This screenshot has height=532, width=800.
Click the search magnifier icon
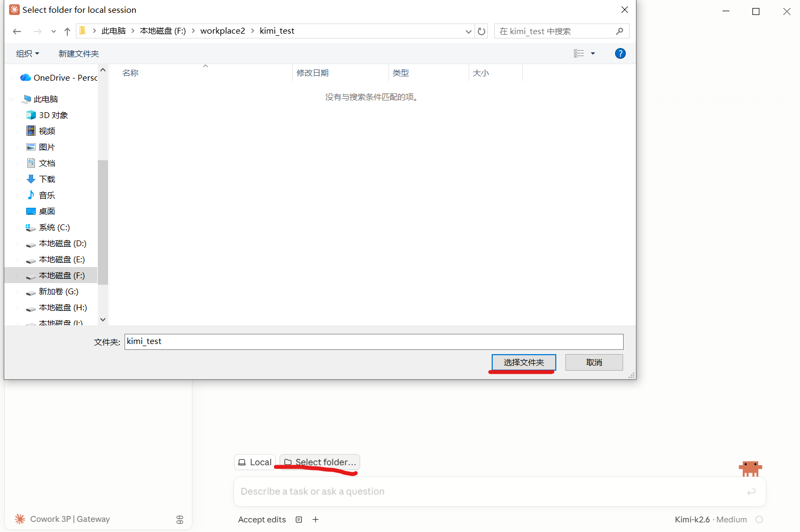pyautogui.click(x=619, y=31)
